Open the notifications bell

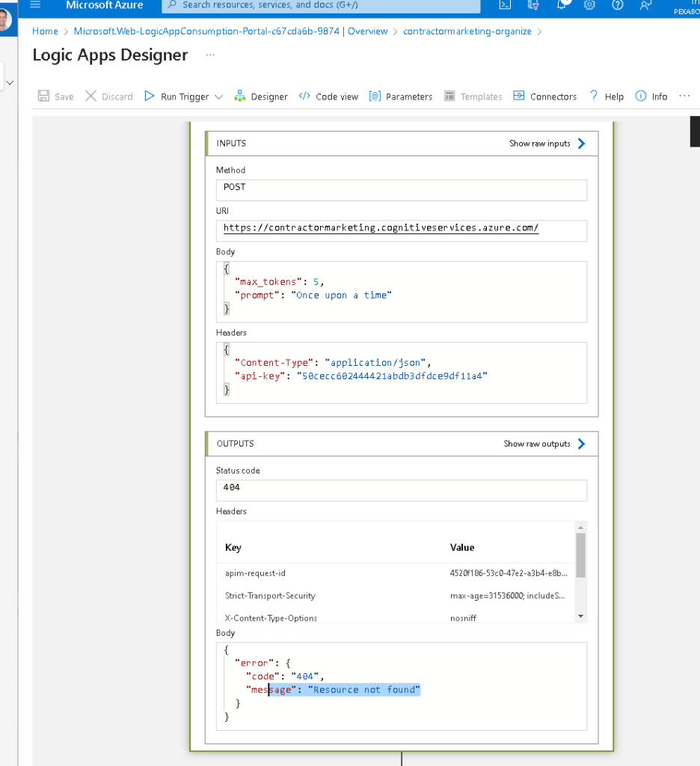[x=562, y=5]
